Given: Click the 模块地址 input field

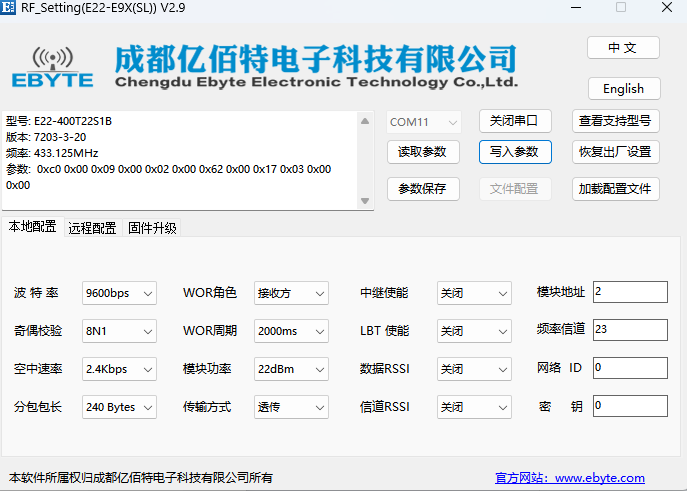Looking at the screenshot, I should [630, 292].
